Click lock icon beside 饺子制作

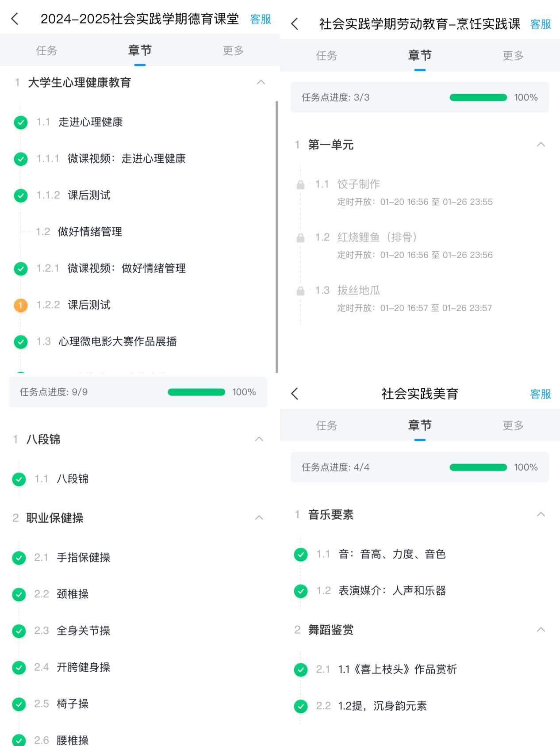[x=300, y=184]
